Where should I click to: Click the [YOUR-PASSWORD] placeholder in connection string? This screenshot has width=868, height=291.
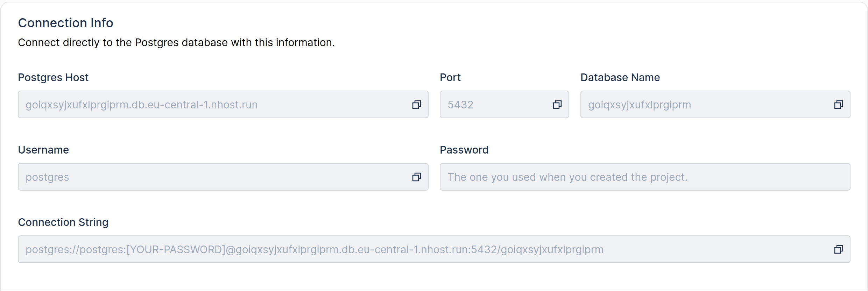[x=176, y=249]
